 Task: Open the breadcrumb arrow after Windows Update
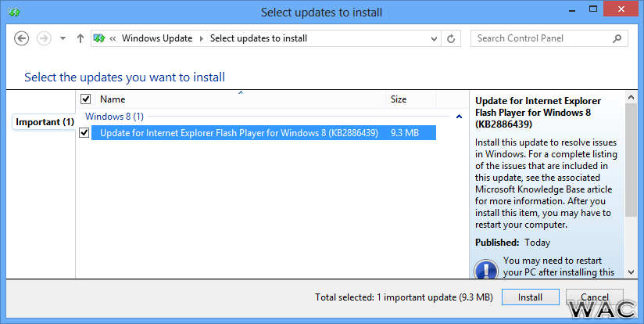(202, 38)
